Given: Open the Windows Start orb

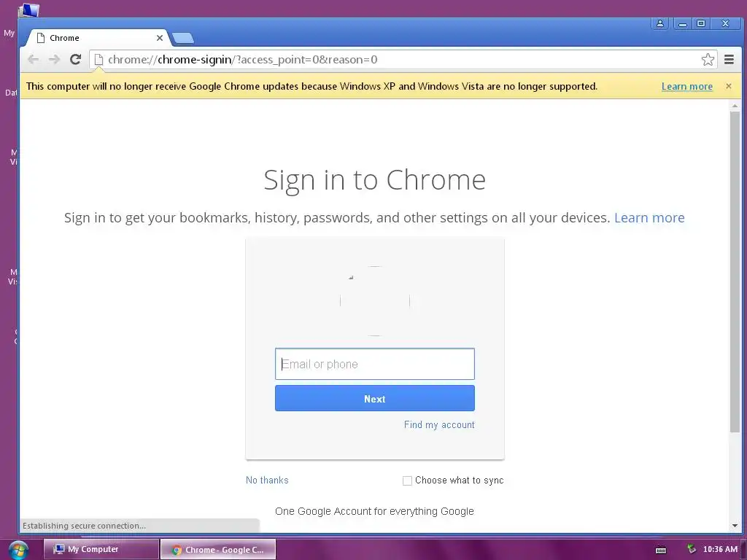Looking at the screenshot, I should coord(18,550).
